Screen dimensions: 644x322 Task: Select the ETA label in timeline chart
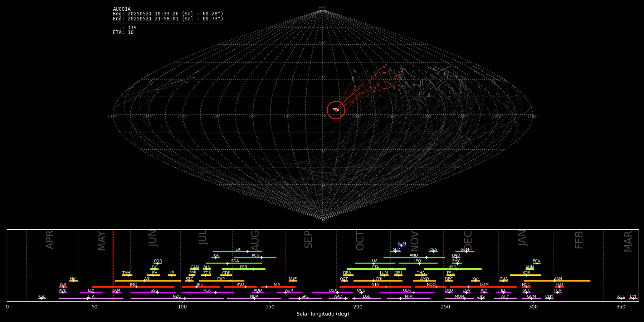pos(91,297)
